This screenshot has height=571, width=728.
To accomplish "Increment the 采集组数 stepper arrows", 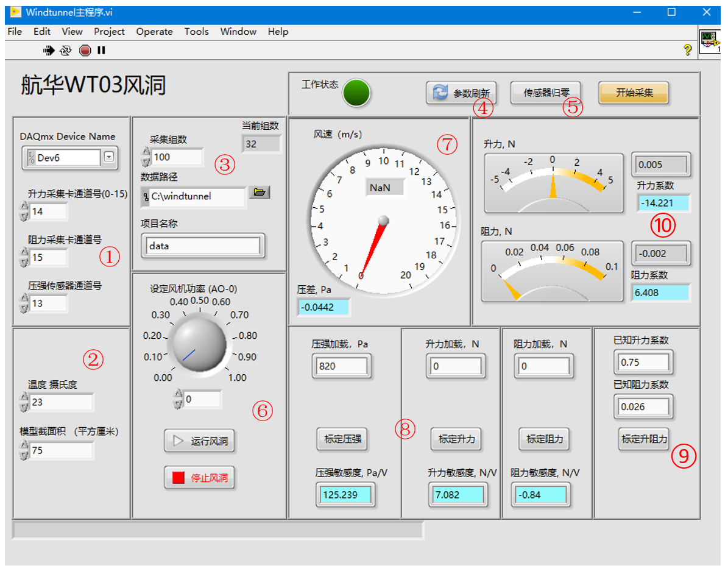I will point(146,152).
